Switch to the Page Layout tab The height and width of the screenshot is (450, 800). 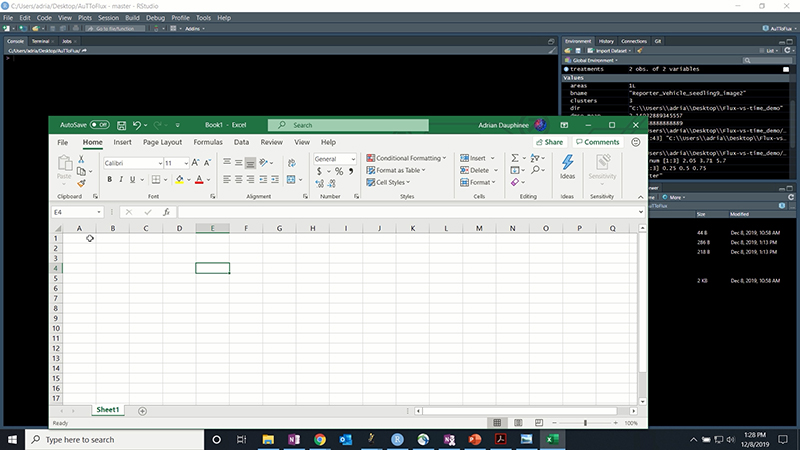tap(162, 142)
